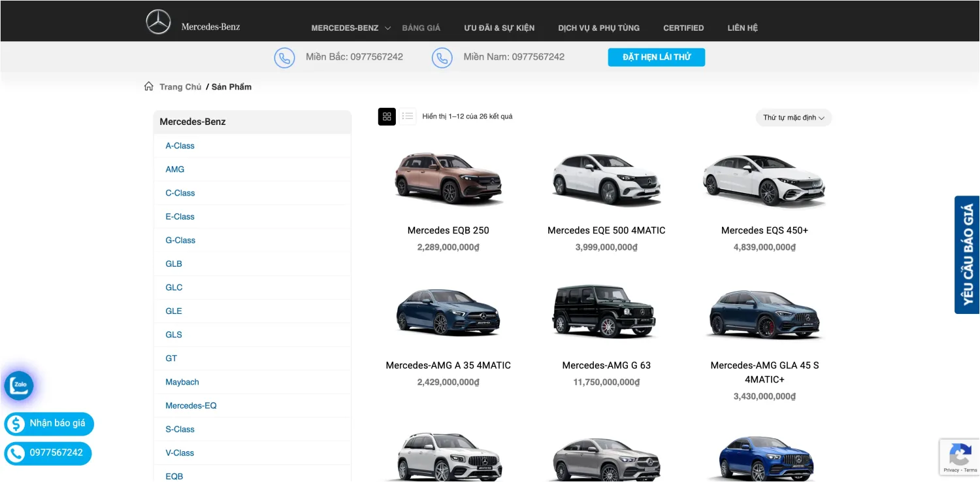Image resolution: width=980 pixels, height=482 pixels.
Task: Open BẢNG GIÁ menu item
Action: (x=421, y=28)
